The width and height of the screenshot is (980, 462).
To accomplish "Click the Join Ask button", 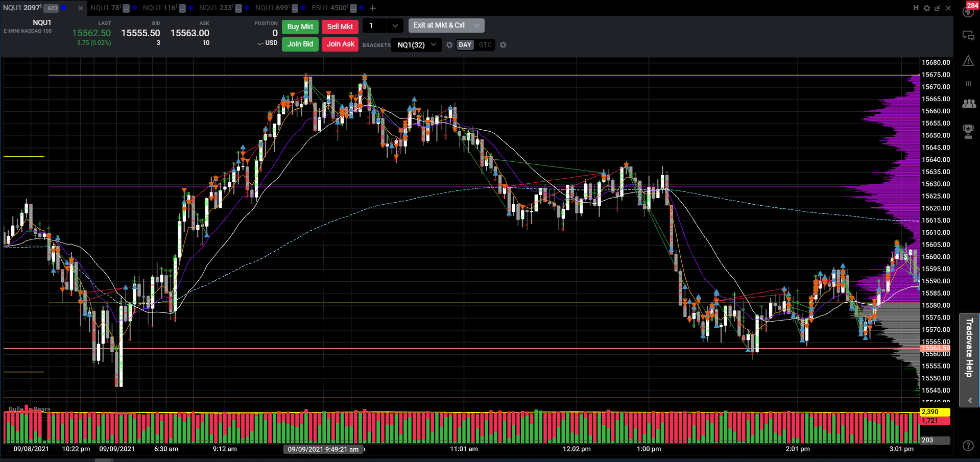I will (x=340, y=44).
